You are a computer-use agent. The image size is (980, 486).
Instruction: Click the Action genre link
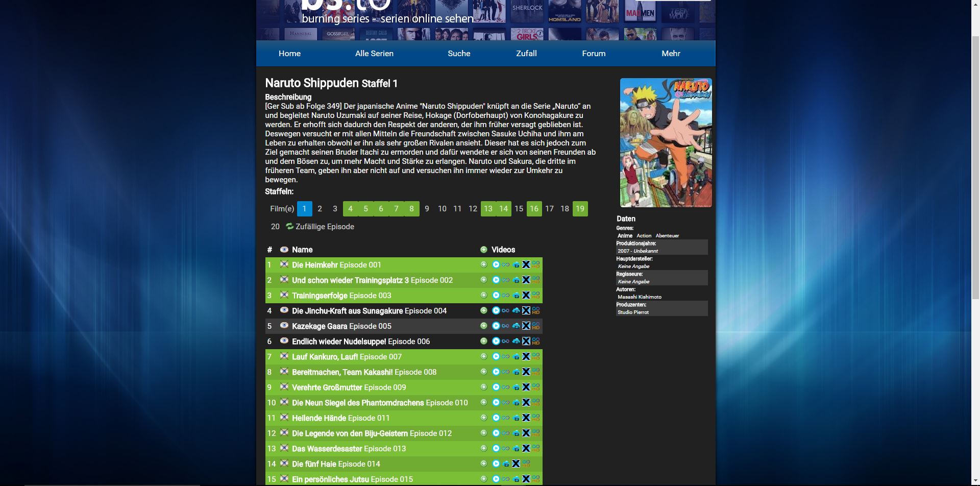(644, 235)
